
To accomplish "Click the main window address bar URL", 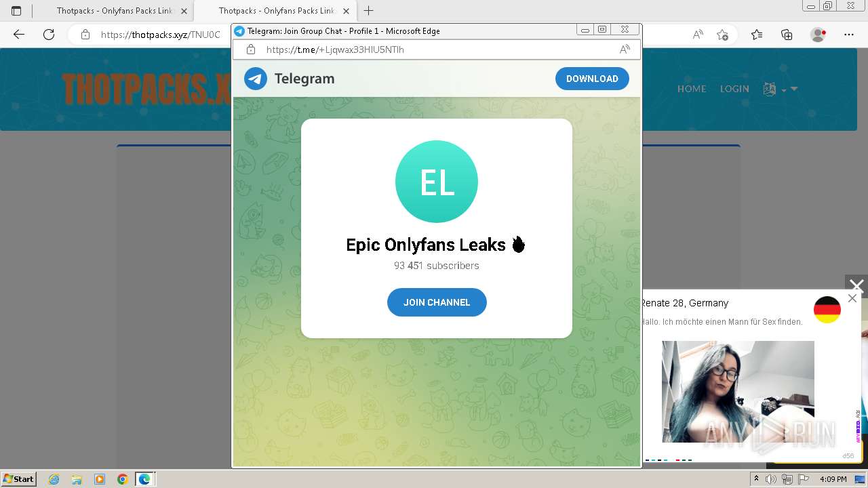I will pos(161,35).
